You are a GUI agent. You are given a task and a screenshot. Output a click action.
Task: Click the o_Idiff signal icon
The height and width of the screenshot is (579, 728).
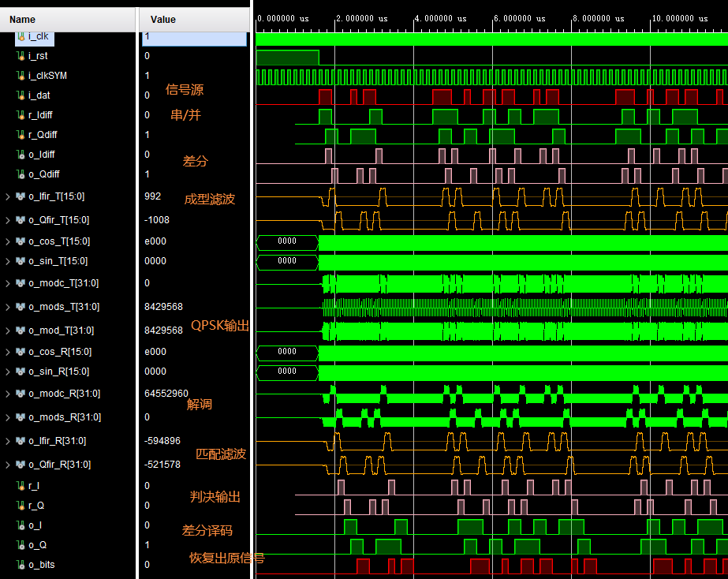tap(21, 154)
